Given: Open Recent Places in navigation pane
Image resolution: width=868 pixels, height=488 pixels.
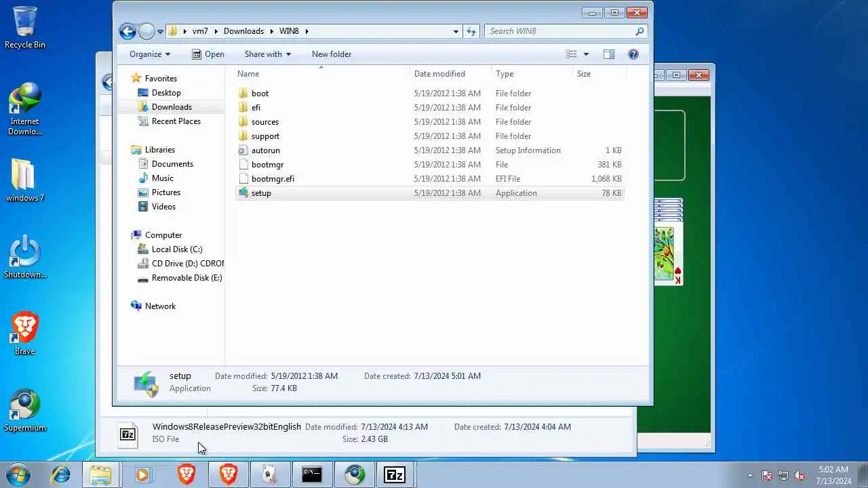Looking at the screenshot, I should click(176, 121).
